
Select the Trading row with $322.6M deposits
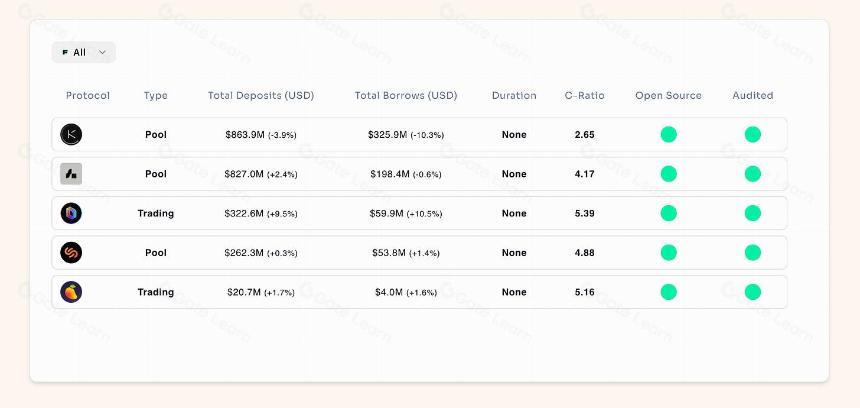pos(420,213)
